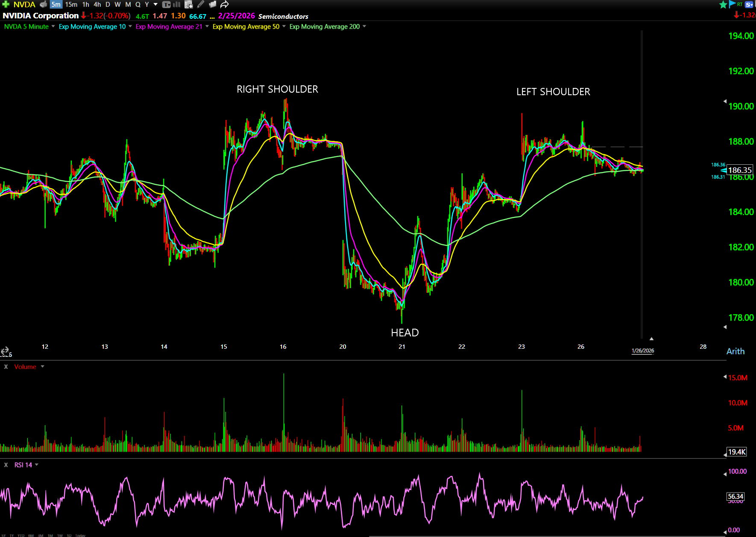Image resolution: width=756 pixels, height=537 pixels.
Task: Click the 186.35 current price label
Action: click(739, 170)
